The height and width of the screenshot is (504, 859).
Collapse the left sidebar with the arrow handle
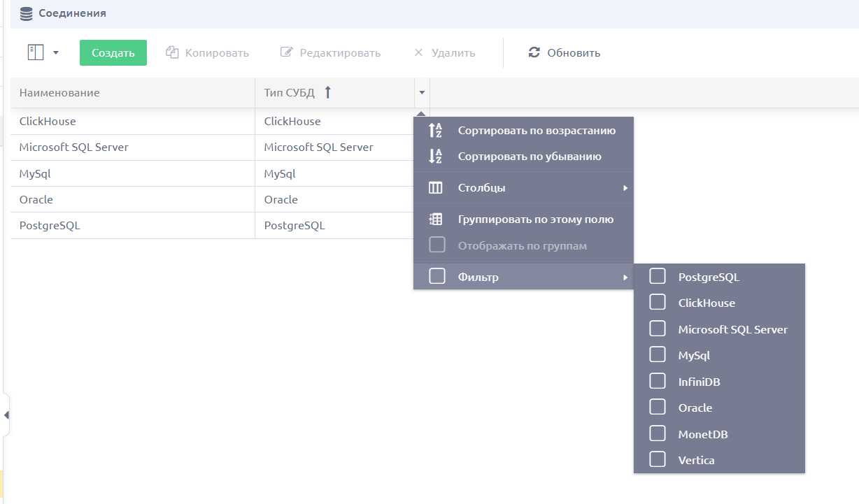coord(6,415)
